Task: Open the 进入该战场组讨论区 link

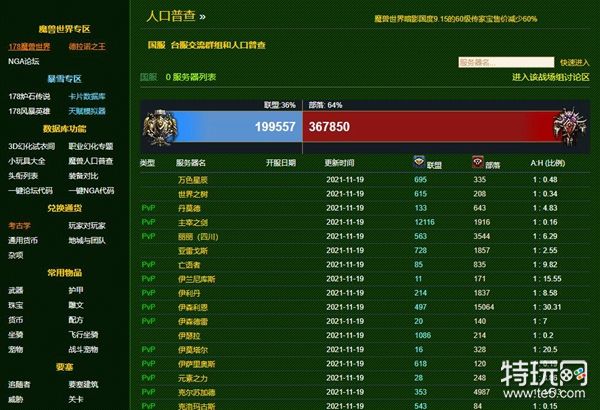Action: (551, 77)
